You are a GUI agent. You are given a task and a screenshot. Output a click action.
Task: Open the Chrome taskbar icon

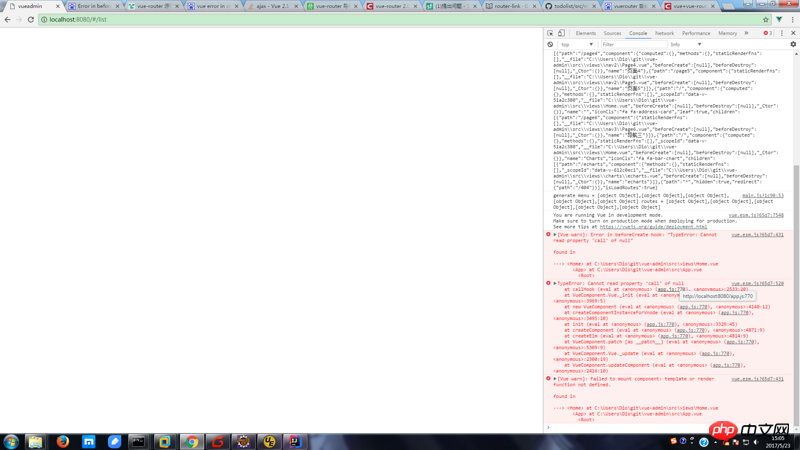(192, 442)
